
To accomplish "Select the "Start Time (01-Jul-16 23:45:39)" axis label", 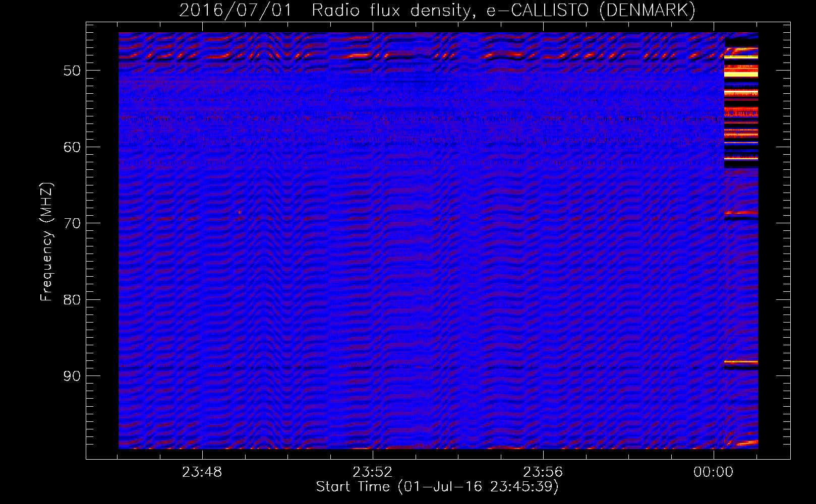I will (x=437, y=487).
